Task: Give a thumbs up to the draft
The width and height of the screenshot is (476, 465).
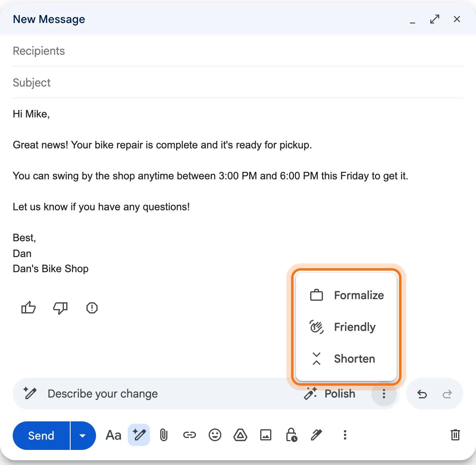Action: (29, 308)
